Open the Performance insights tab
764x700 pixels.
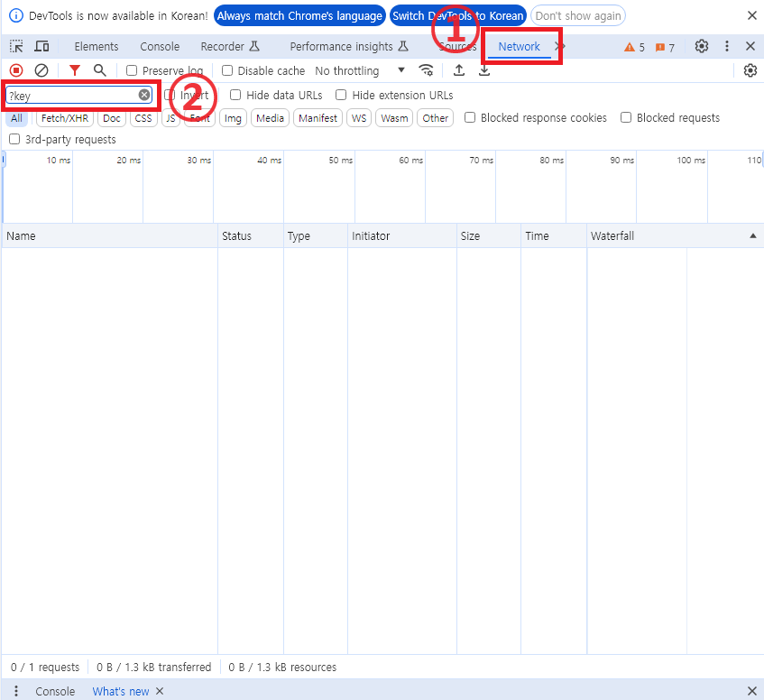(x=349, y=46)
